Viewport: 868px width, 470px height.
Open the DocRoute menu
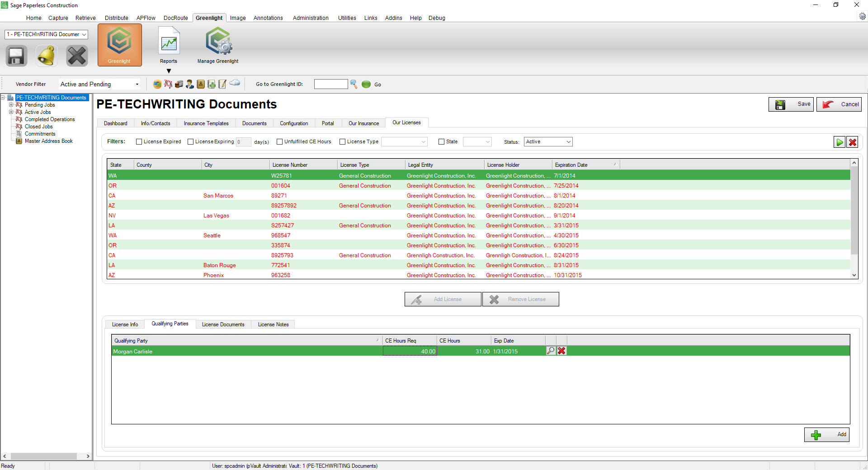point(176,18)
